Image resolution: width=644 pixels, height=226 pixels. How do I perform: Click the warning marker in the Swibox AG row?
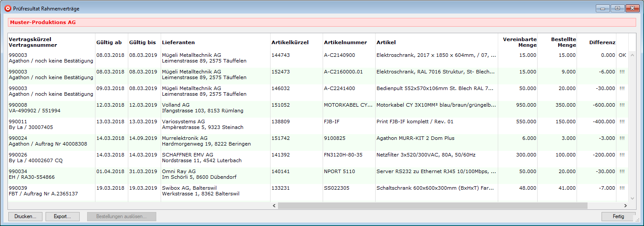(622, 188)
